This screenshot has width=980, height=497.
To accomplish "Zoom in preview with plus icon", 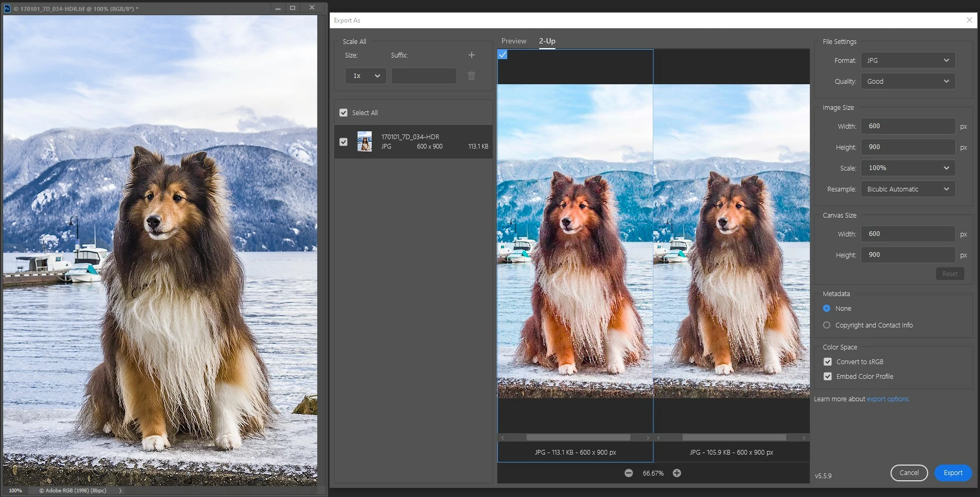I will pos(677,473).
